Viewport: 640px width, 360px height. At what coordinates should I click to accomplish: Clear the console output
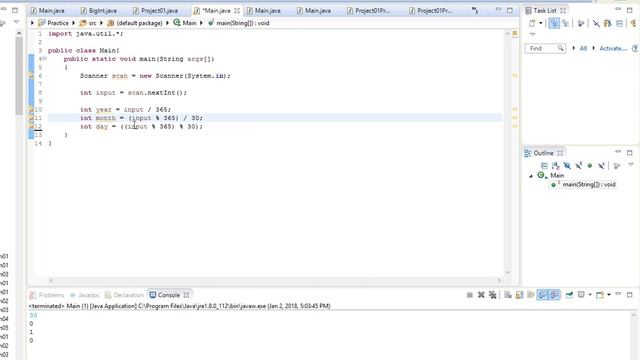point(508,295)
